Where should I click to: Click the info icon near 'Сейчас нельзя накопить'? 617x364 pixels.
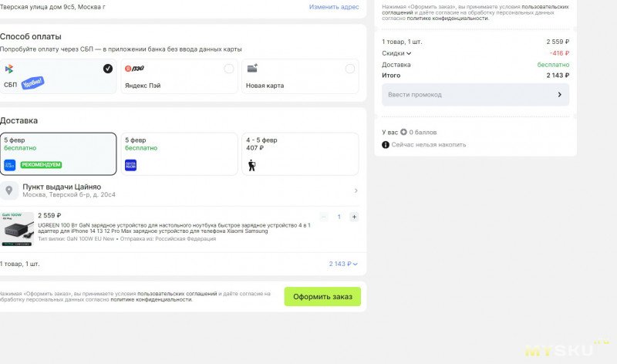click(x=386, y=144)
